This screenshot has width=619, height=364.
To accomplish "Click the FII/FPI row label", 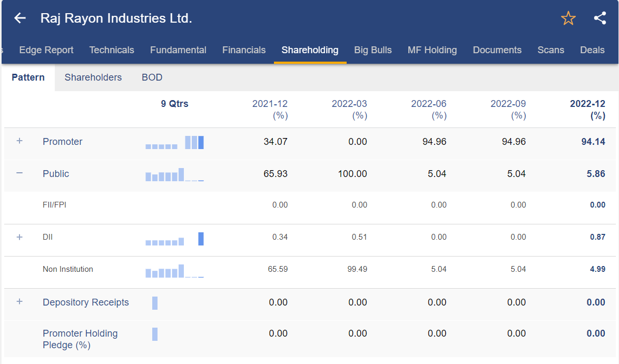I will [54, 205].
